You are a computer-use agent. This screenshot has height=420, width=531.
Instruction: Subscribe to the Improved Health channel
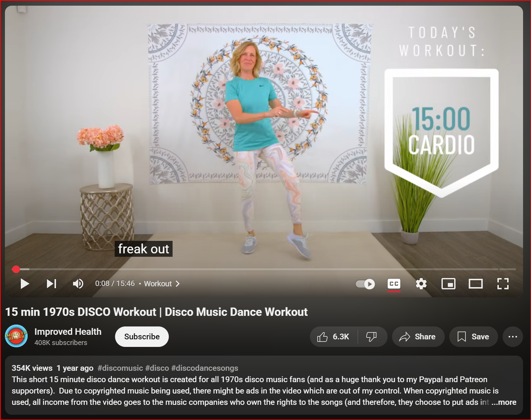(142, 337)
